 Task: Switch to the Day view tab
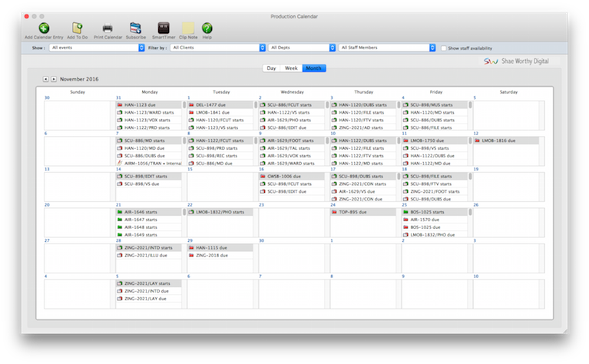coord(270,68)
